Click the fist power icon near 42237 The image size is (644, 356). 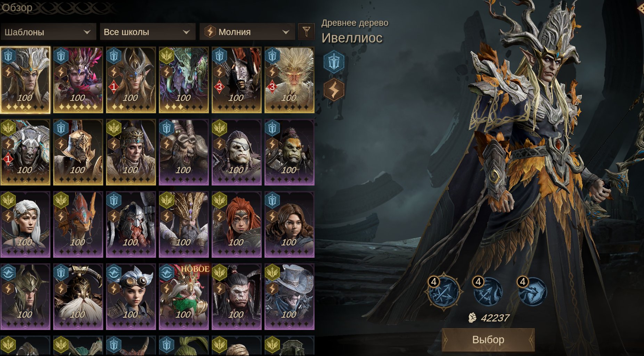[x=472, y=317]
